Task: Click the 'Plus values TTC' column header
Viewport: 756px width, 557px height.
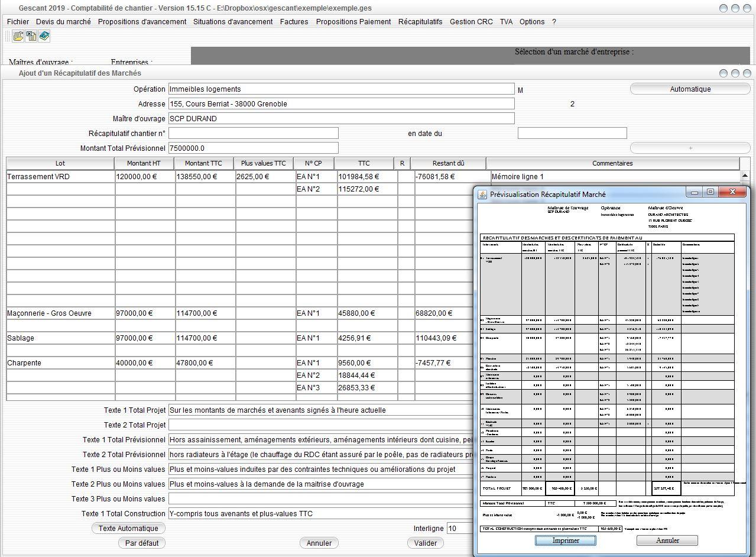Action: (x=263, y=163)
